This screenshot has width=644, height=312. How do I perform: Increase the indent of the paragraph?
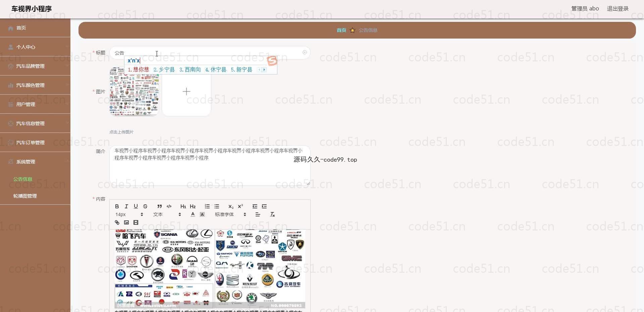(x=264, y=206)
